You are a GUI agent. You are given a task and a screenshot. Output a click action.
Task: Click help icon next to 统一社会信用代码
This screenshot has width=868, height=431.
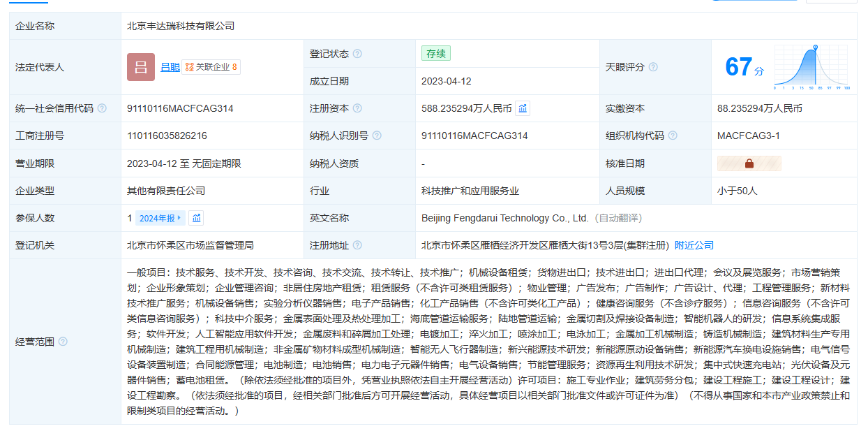point(102,108)
